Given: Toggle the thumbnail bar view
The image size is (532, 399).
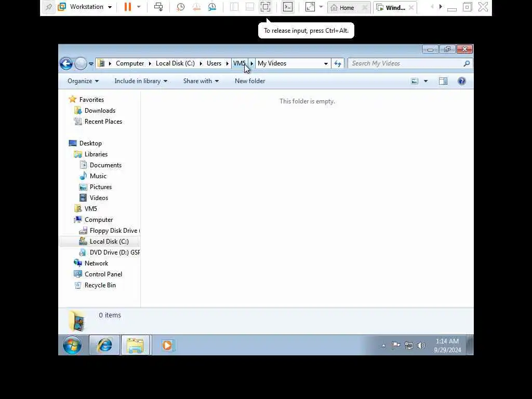Looking at the screenshot, I should (250, 7).
